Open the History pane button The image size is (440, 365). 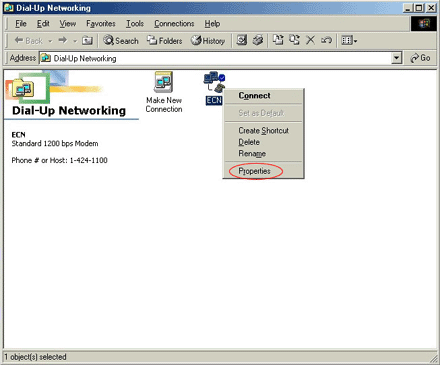pyautogui.click(x=208, y=41)
